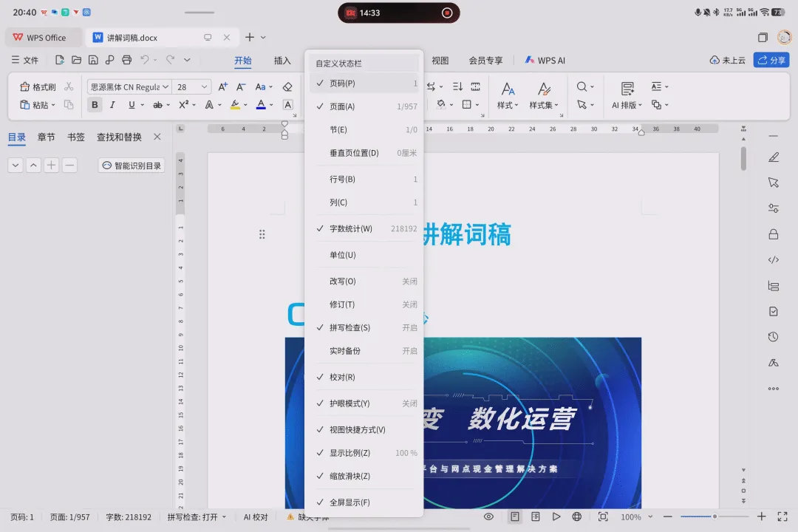
Task: Click the Format Painter icon
Action: [24, 86]
